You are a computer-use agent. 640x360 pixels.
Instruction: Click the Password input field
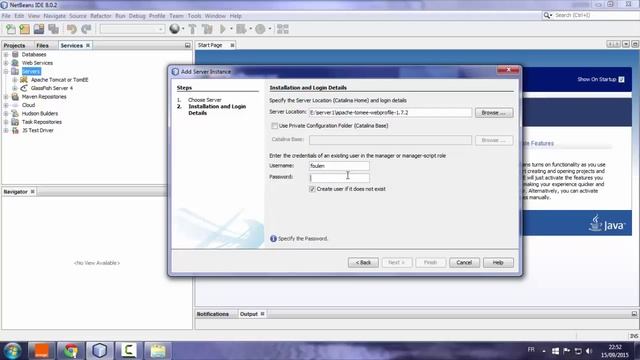point(339,178)
